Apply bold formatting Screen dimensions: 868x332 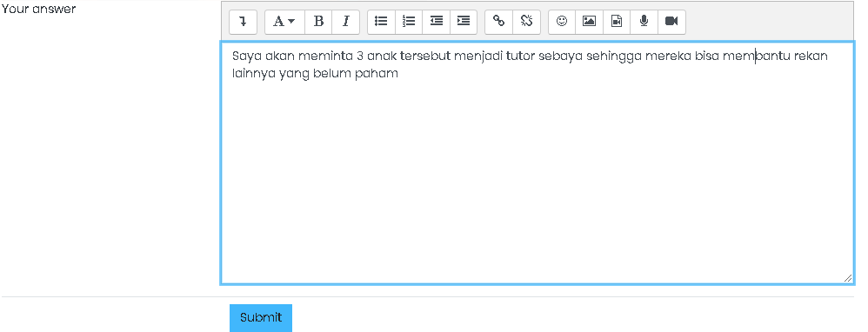pos(318,22)
